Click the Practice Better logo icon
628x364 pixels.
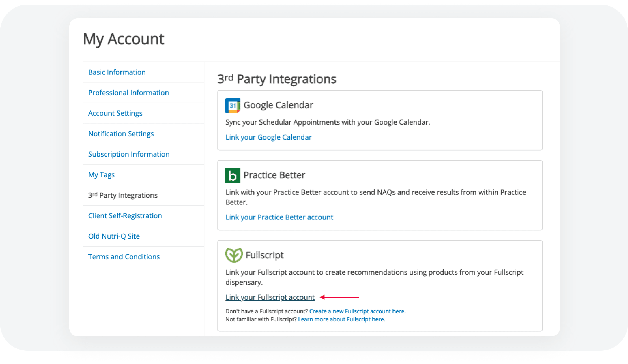pyautogui.click(x=233, y=175)
